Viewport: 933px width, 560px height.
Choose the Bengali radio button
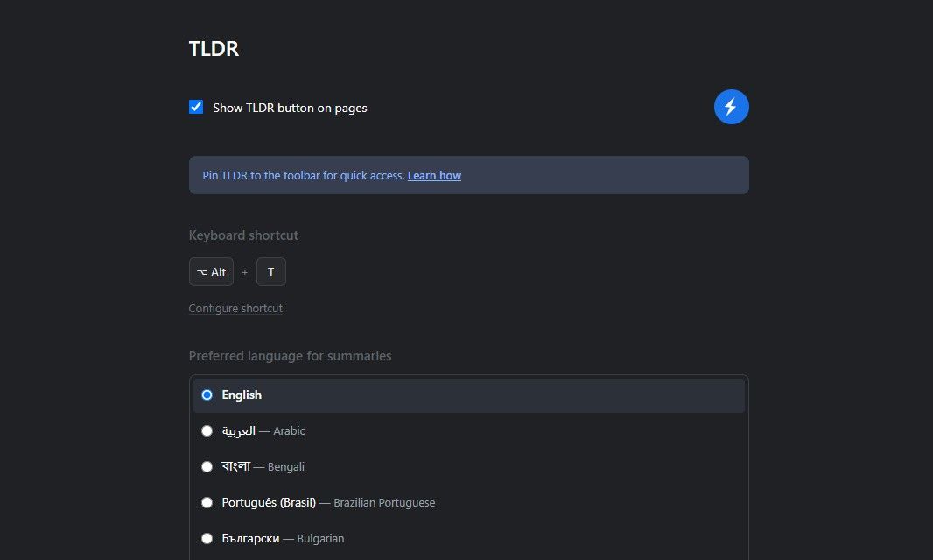coord(207,467)
